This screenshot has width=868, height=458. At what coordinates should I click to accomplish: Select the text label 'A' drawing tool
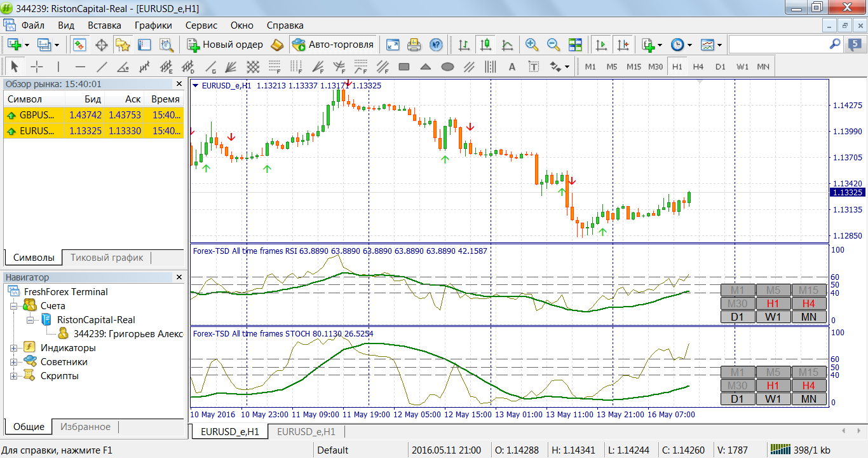click(x=512, y=67)
